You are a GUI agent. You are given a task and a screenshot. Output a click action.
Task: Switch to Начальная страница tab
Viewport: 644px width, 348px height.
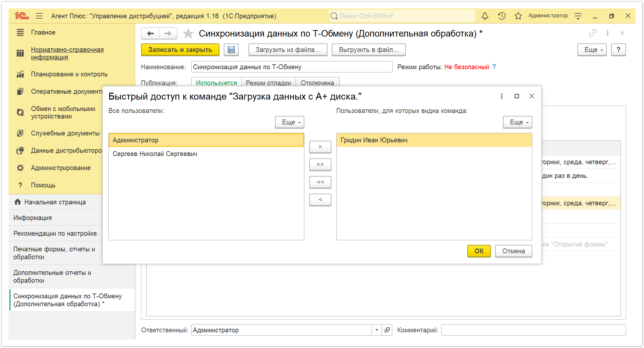[x=55, y=202]
